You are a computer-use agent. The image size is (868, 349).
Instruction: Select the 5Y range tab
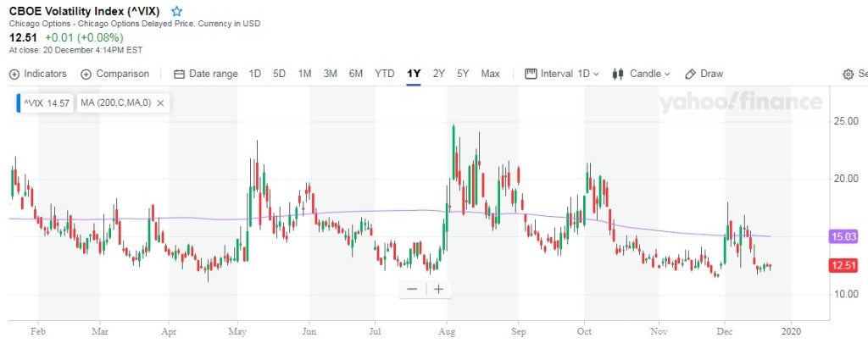tap(463, 74)
